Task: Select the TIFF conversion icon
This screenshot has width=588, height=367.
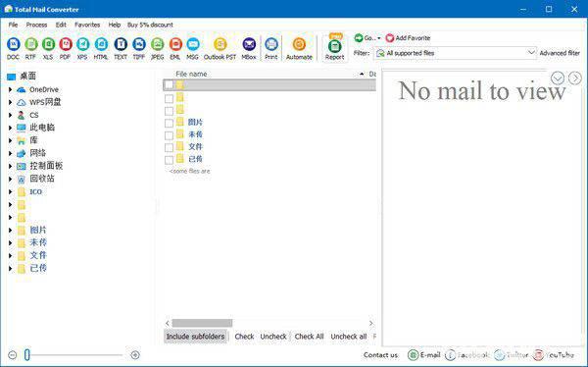Action: tap(139, 44)
